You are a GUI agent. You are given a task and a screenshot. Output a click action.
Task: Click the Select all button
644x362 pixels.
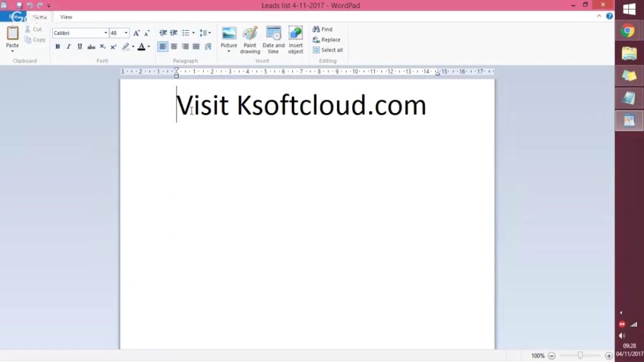(328, 50)
